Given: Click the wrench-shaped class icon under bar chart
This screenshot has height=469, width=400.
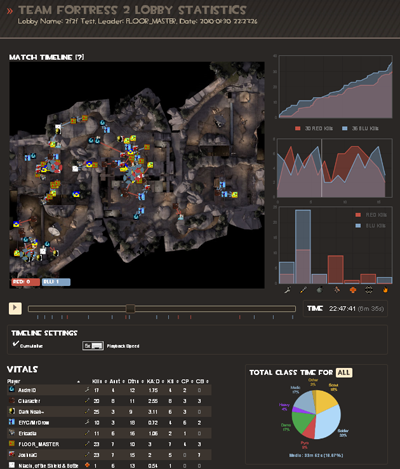Looking at the screenshot, I should [x=287, y=290].
